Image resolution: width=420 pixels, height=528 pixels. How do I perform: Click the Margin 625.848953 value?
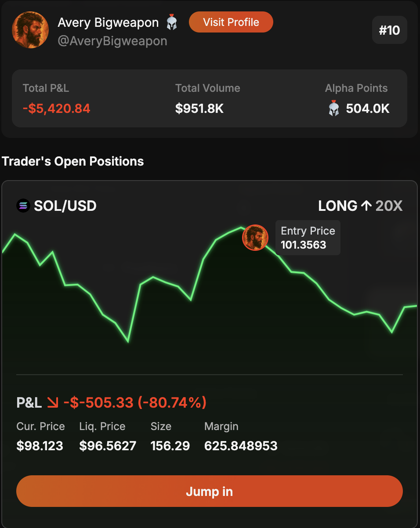241,446
